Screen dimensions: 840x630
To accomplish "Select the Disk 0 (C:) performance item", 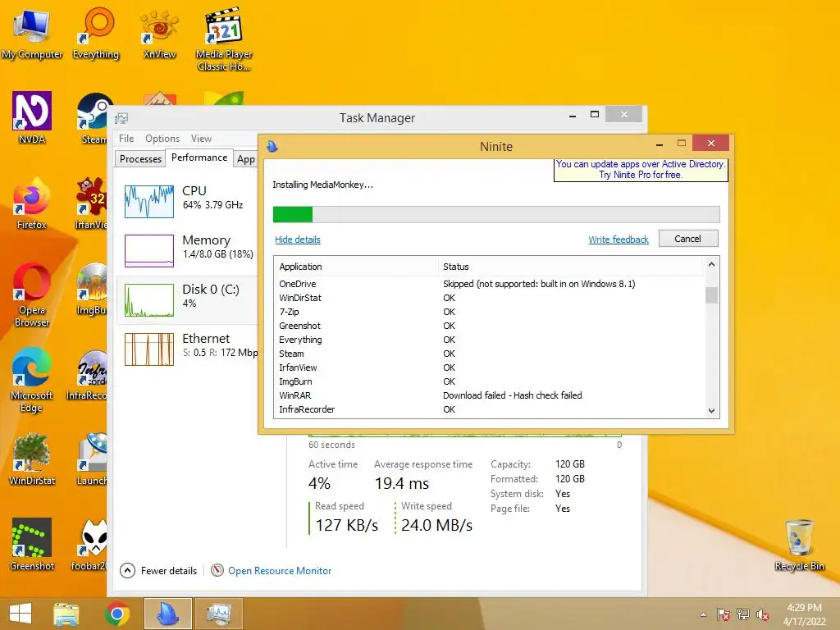I will point(188,299).
